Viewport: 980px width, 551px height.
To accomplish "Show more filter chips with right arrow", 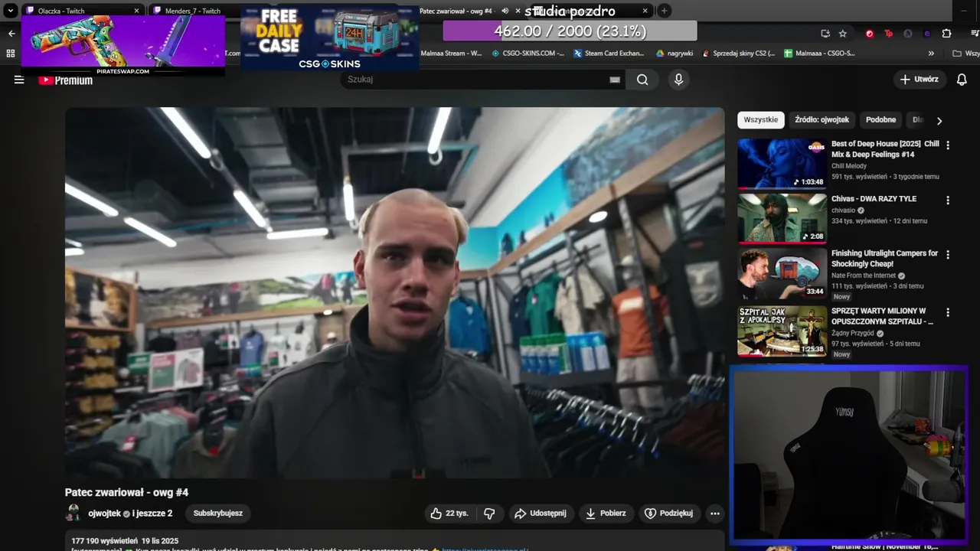I will pyautogui.click(x=939, y=121).
